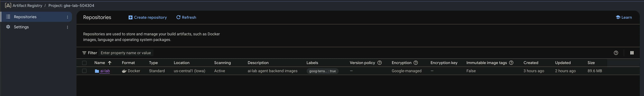This screenshot has height=96, width=644.
Task: Click the Filter funnel icon
Action: tap(84, 53)
